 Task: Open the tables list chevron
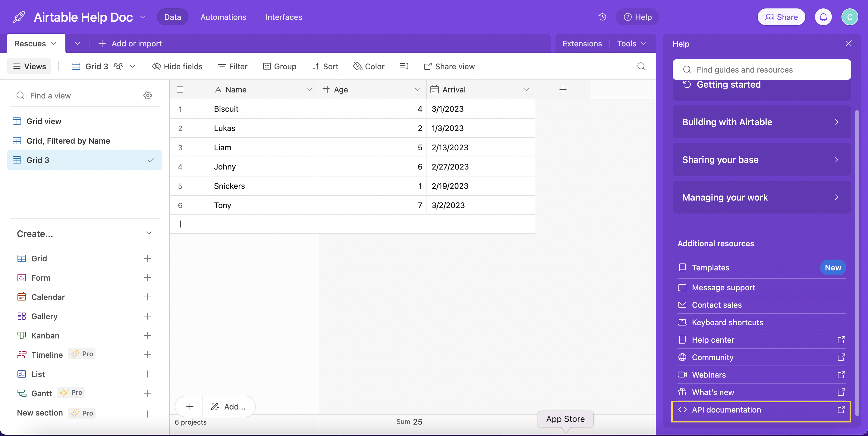point(77,43)
